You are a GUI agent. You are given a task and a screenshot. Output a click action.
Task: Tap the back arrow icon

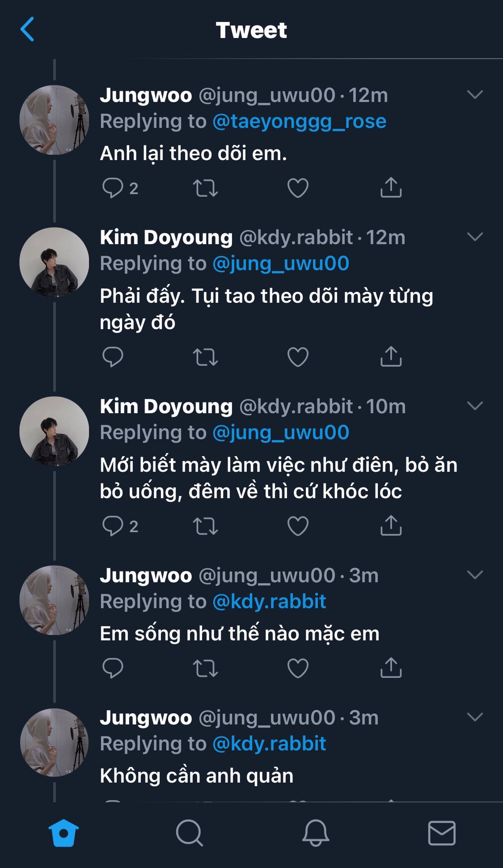click(x=28, y=29)
